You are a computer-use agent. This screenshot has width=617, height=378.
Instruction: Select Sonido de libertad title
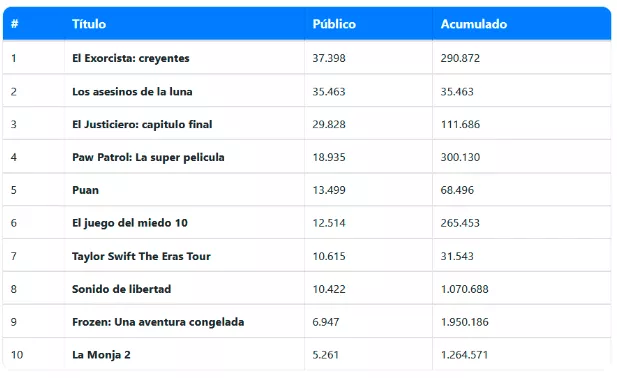tap(122, 289)
